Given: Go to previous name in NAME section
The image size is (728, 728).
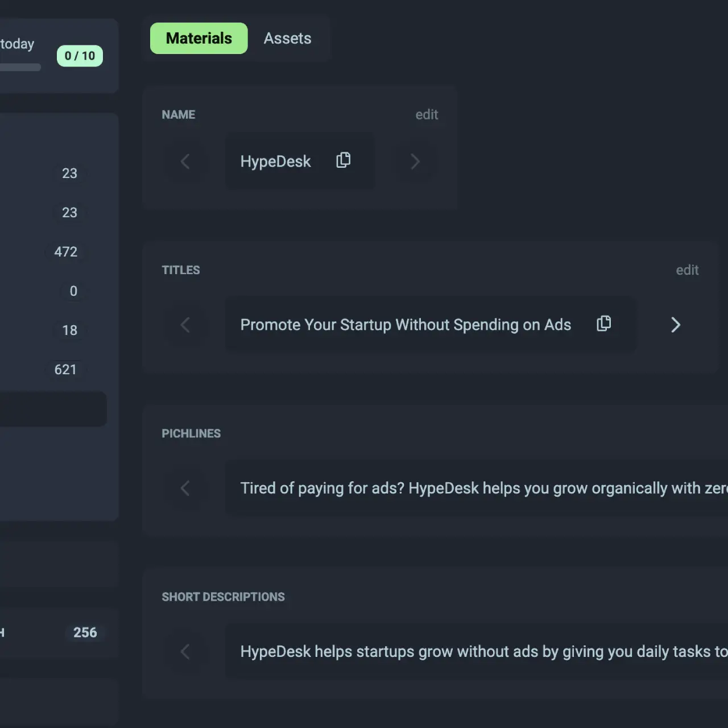Looking at the screenshot, I should (x=185, y=162).
